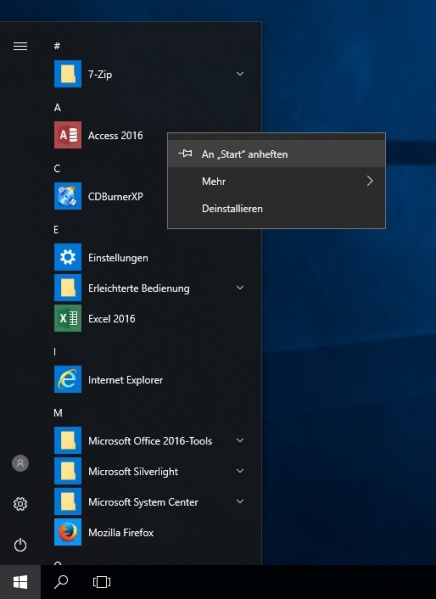Screen dimensions: 436x599
Task: Click the "Access 2016" label
Action: (115, 135)
